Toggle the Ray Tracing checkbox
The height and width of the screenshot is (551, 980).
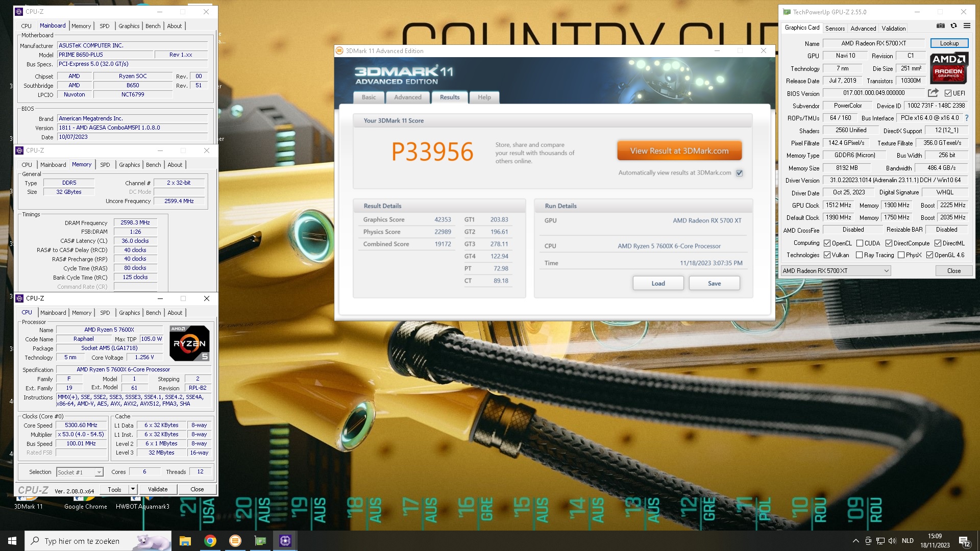point(859,255)
